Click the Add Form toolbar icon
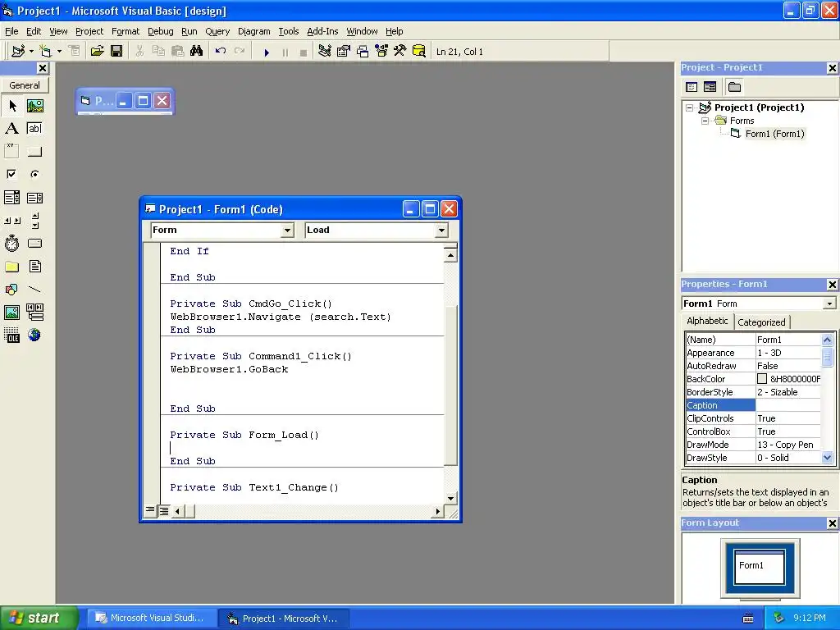Screen dimensions: 840x630 46,52
